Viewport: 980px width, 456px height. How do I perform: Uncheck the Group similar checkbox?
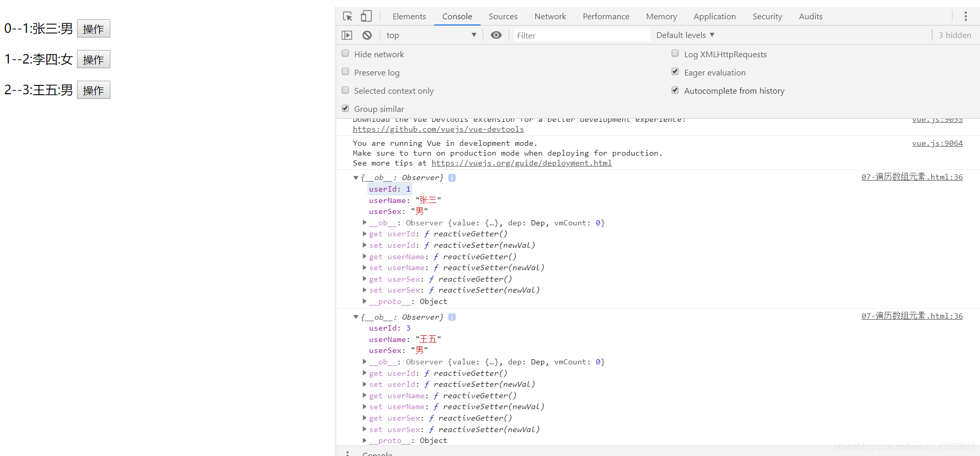[345, 108]
